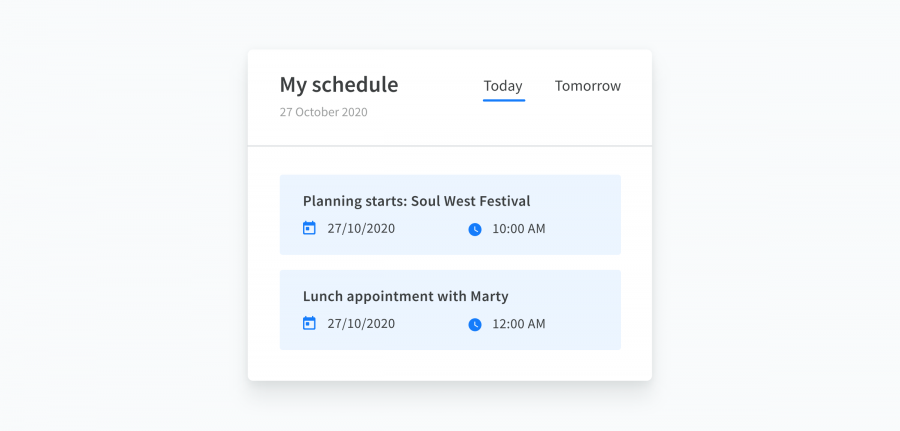Click the '27 October 2020' subtitle

pyautogui.click(x=324, y=112)
